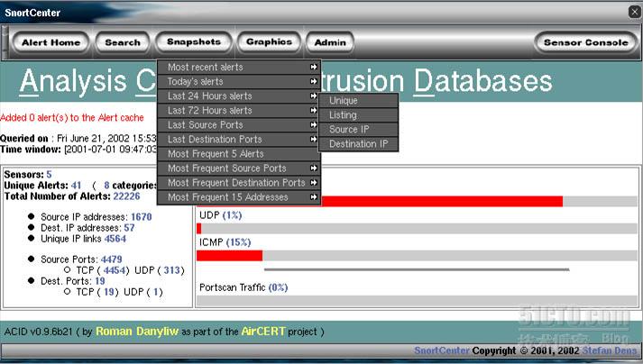Viewport: 643px width, 364px height.
Task: Open destination UDP 1 link
Action: [x=155, y=292]
